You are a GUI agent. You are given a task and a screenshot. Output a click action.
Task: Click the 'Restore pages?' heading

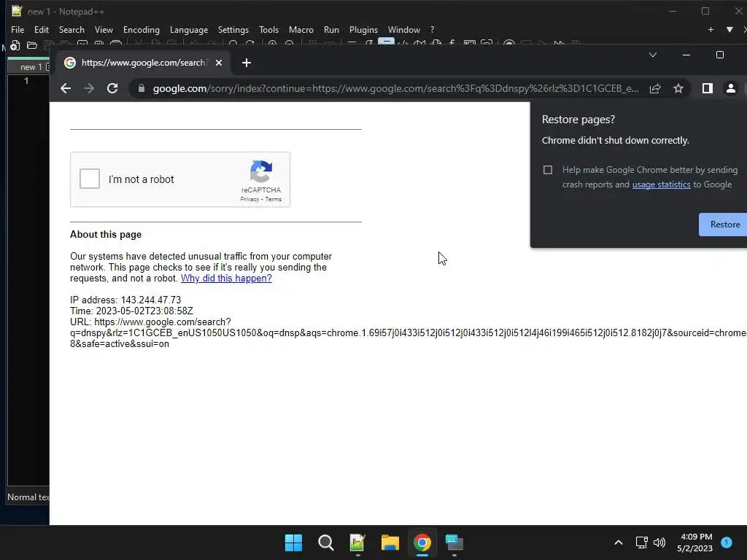(578, 120)
